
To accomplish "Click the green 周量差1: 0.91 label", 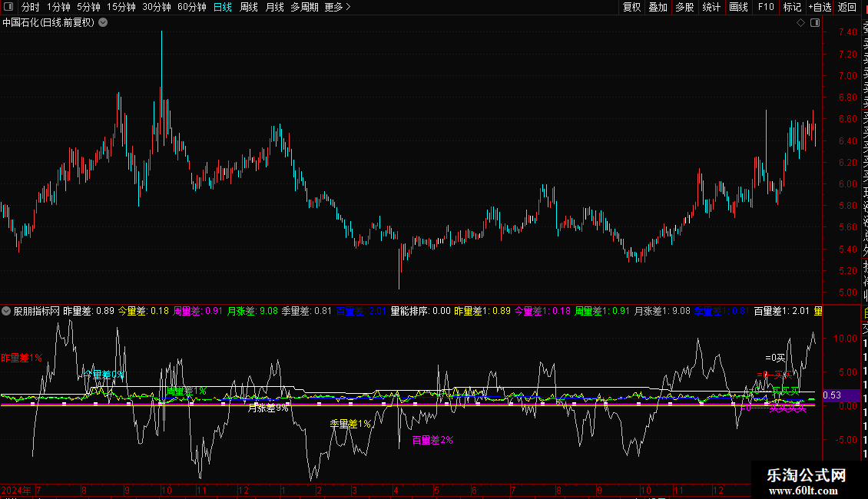I will (602, 311).
